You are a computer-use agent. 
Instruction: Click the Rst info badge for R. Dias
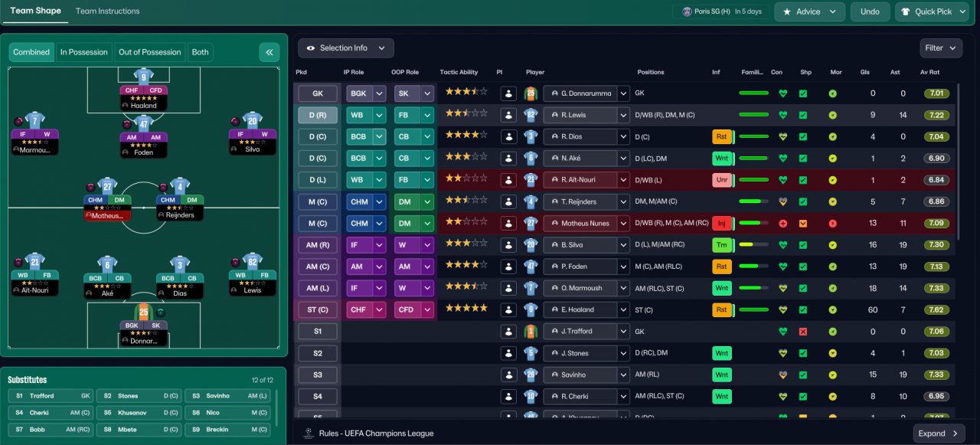coord(721,137)
